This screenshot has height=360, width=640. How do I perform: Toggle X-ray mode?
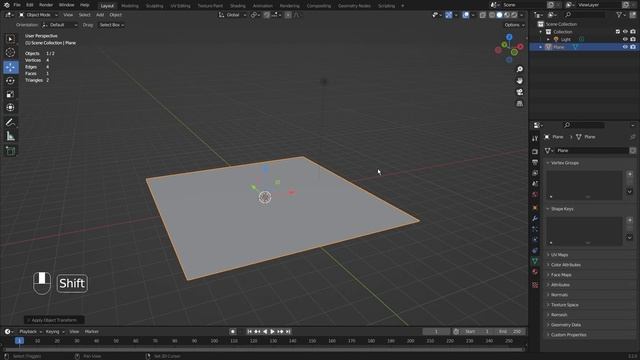click(482, 15)
